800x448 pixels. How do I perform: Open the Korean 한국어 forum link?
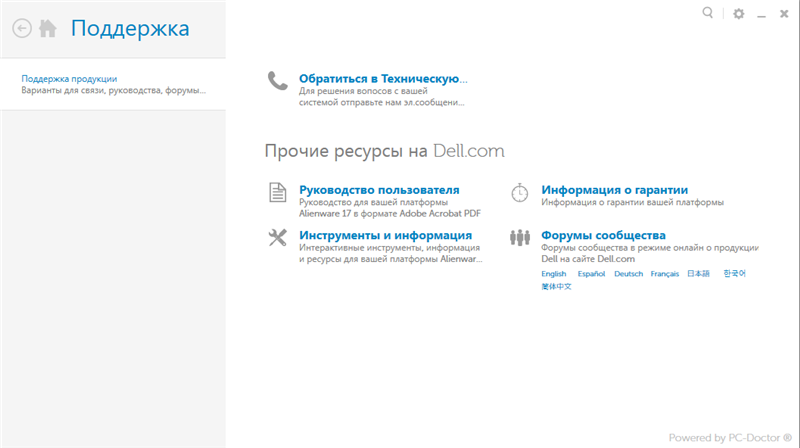pyautogui.click(x=734, y=273)
